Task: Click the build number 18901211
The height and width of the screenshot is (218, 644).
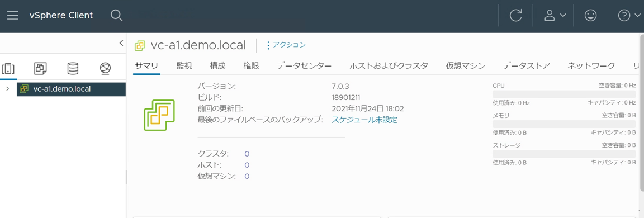Action: pos(346,98)
